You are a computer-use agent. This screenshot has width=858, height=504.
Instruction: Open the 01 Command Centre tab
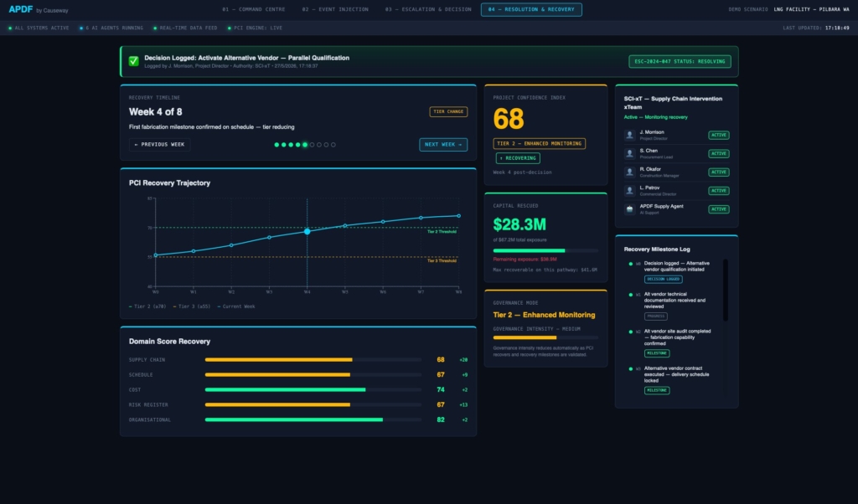[x=253, y=9]
